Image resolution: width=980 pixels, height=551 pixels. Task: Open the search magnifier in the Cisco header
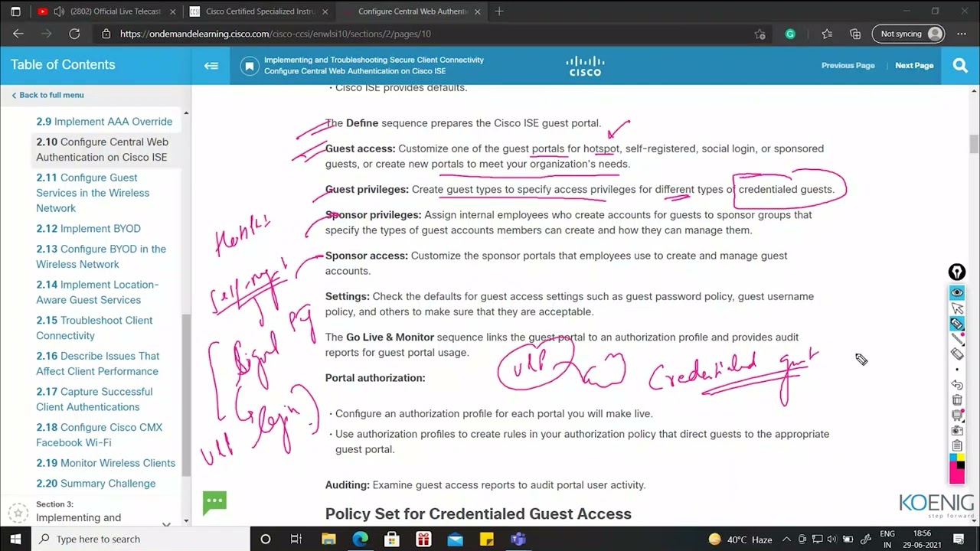click(960, 66)
